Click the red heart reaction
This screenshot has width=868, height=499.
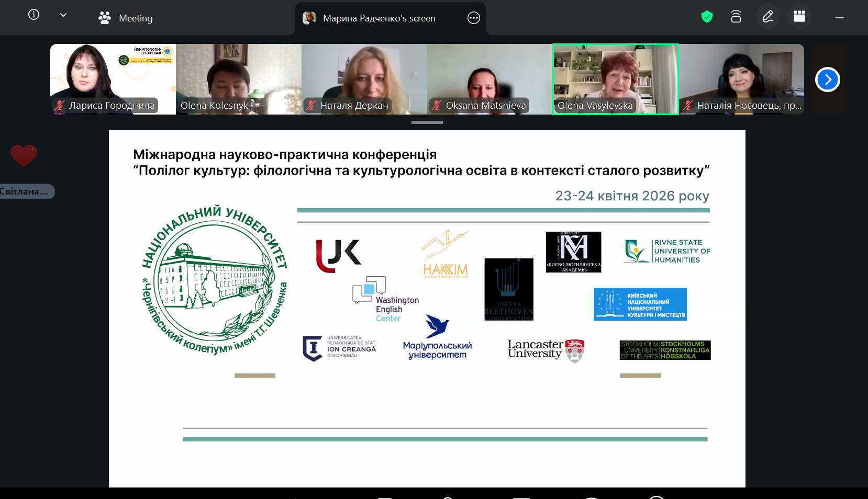(x=24, y=155)
